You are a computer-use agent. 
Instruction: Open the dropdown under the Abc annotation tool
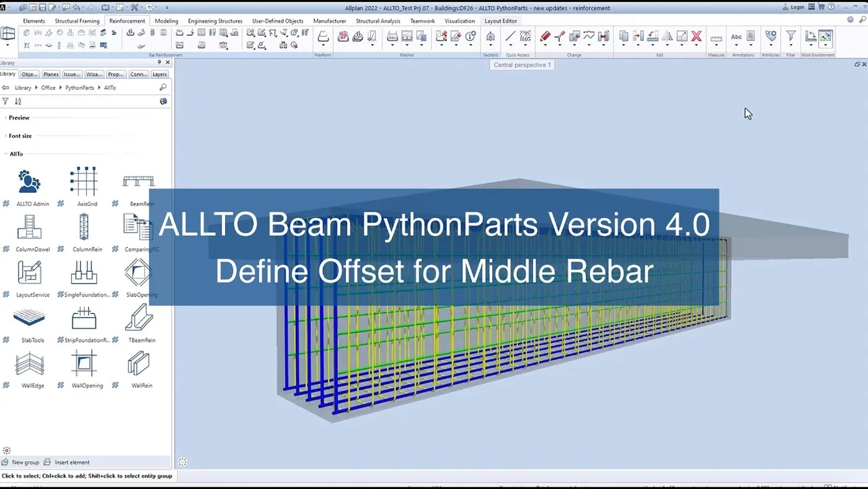coord(737,47)
